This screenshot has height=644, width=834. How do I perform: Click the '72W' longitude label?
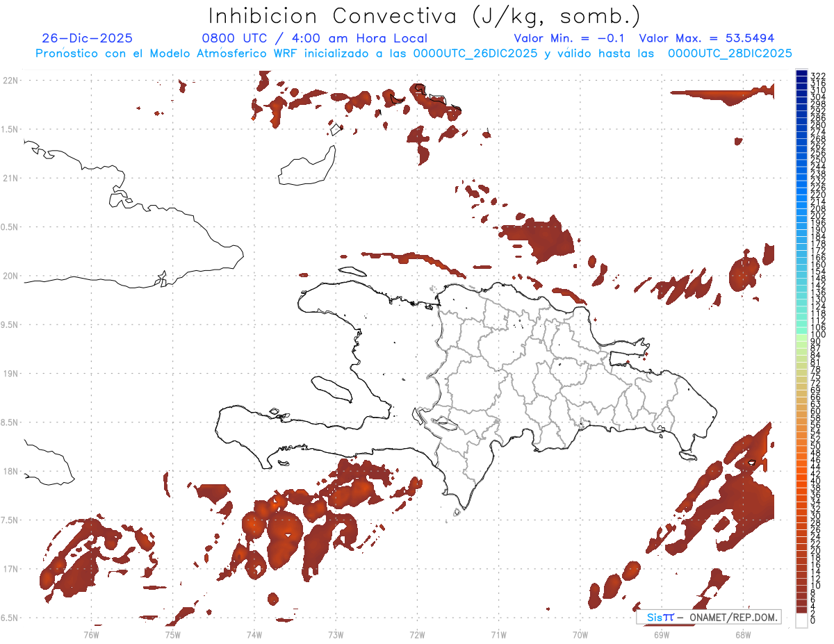click(x=417, y=634)
